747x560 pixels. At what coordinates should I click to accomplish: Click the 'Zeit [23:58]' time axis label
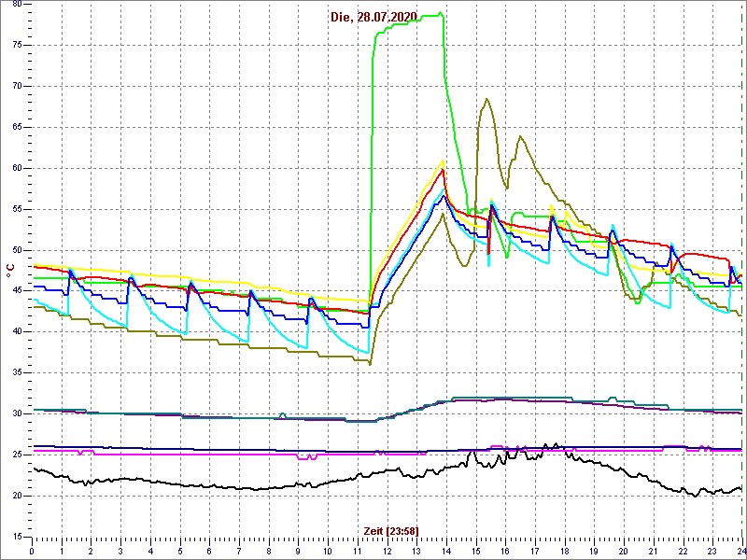(x=391, y=530)
